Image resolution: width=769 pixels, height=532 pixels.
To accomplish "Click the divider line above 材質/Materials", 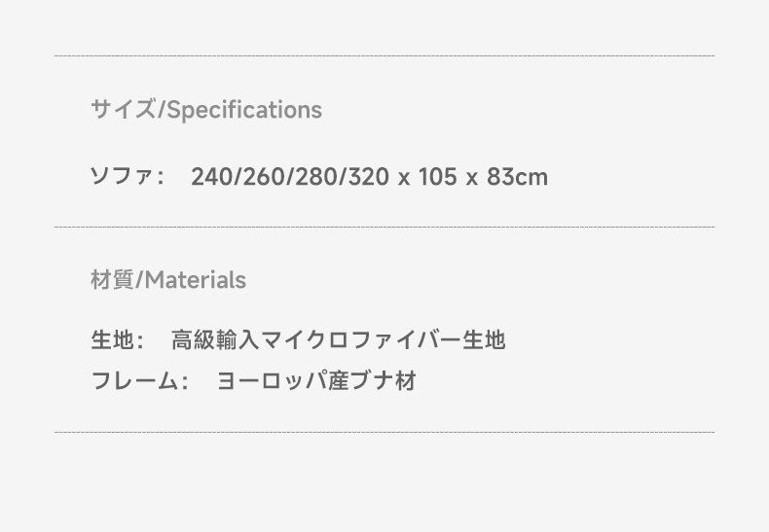I will (384, 227).
